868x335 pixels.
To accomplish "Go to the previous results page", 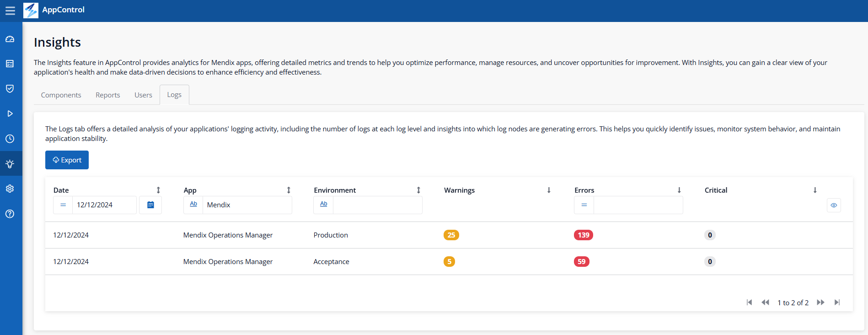I will (x=765, y=303).
